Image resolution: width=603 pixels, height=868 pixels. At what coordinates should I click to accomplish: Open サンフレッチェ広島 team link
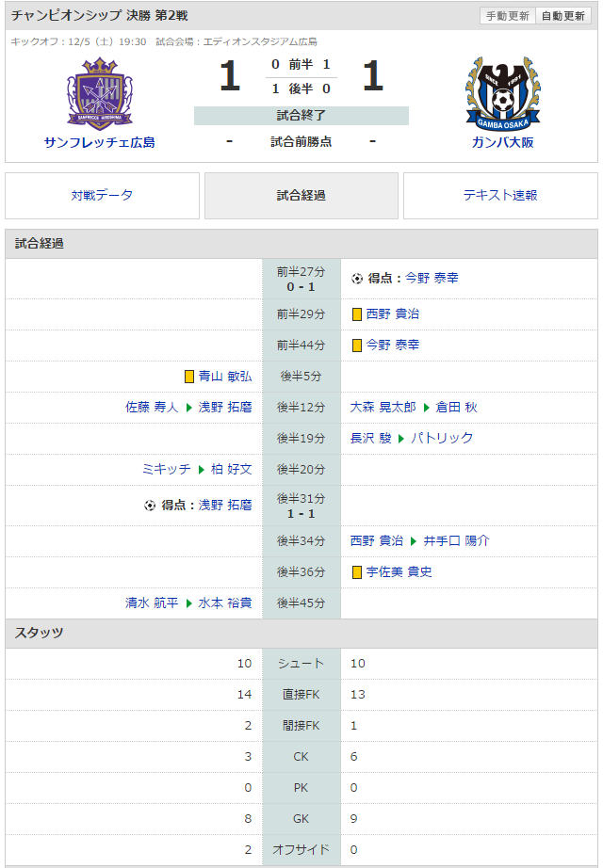pyautogui.click(x=100, y=142)
